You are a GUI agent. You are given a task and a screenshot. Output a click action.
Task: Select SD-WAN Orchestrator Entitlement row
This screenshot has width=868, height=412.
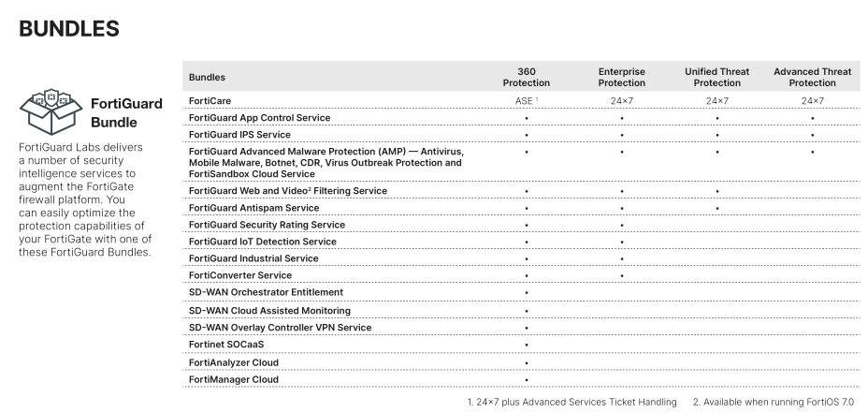point(266,292)
